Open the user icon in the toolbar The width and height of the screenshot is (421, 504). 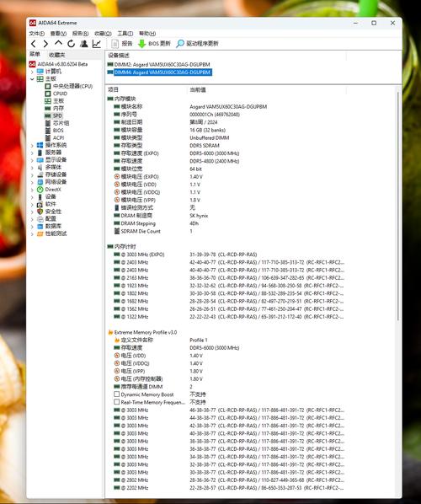[84, 43]
